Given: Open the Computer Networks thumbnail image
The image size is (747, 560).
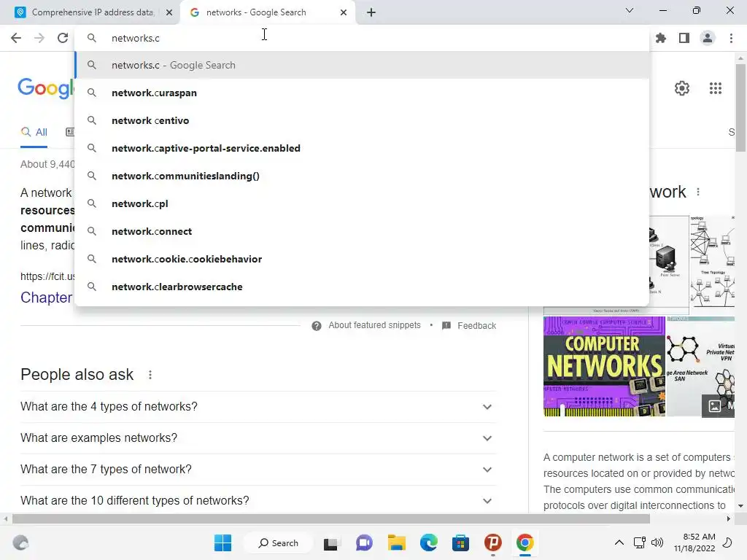Looking at the screenshot, I should click(x=604, y=366).
